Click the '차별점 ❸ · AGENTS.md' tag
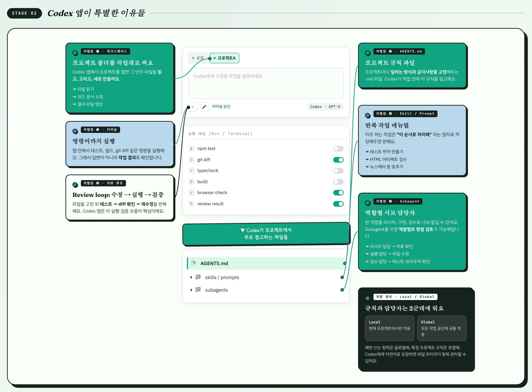This screenshot has width=532, height=392. [399, 51]
